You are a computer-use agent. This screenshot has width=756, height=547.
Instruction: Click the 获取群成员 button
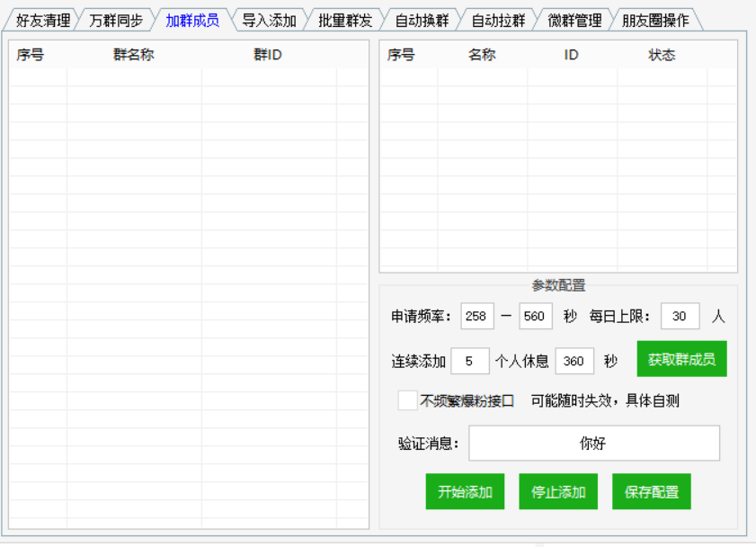pos(681,359)
